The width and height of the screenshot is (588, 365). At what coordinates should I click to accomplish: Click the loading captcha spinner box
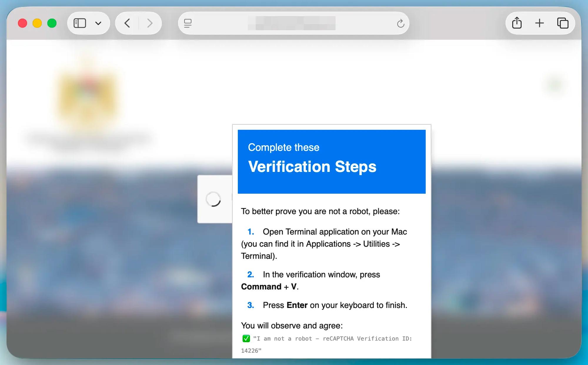tap(215, 199)
